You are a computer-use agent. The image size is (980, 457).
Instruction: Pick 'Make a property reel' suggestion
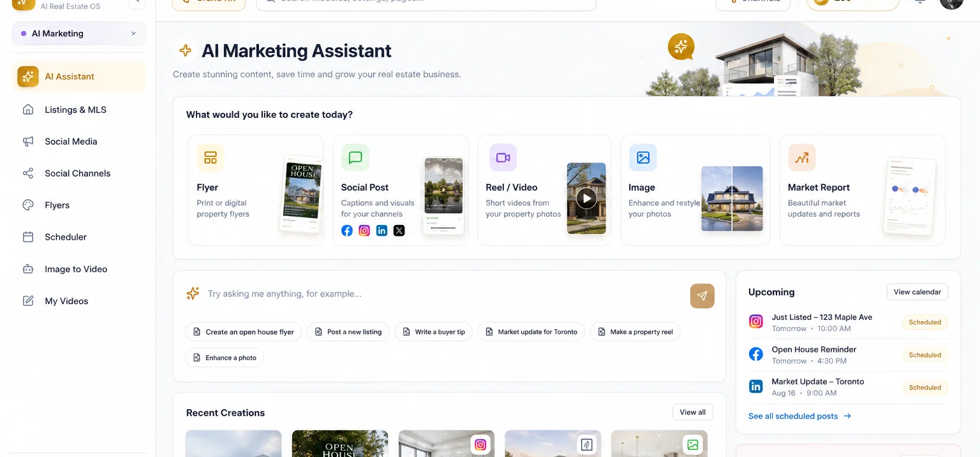(635, 332)
